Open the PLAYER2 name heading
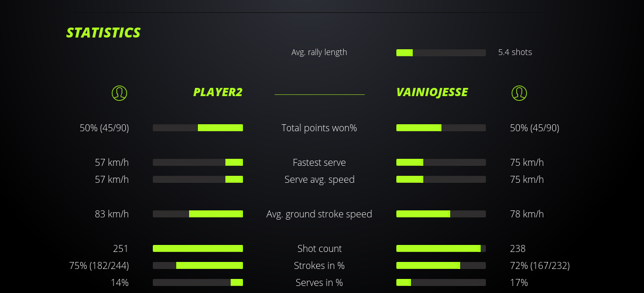Viewport: 644px width, 293px height. click(x=217, y=93)
